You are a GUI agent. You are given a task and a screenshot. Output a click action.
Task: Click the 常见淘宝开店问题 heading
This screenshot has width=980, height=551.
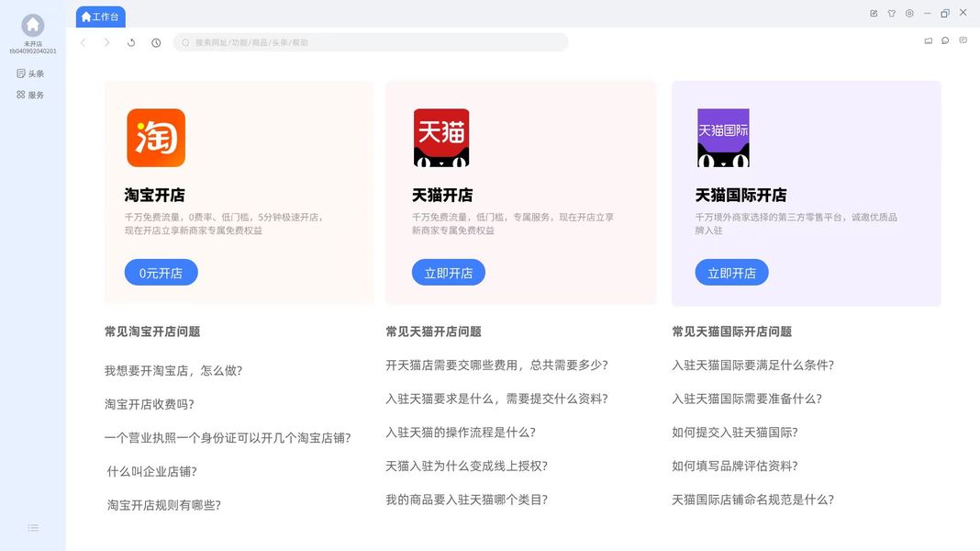pos(152,332)
